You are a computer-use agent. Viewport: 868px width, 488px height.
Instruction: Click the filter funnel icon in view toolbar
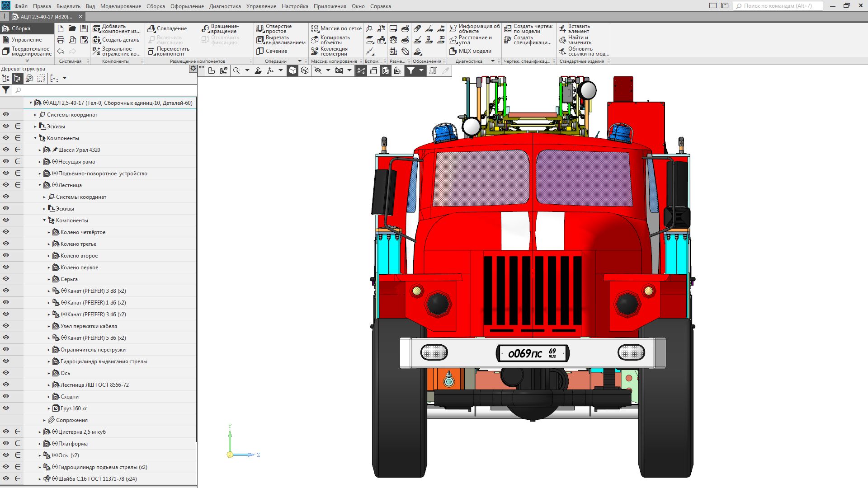410,70
